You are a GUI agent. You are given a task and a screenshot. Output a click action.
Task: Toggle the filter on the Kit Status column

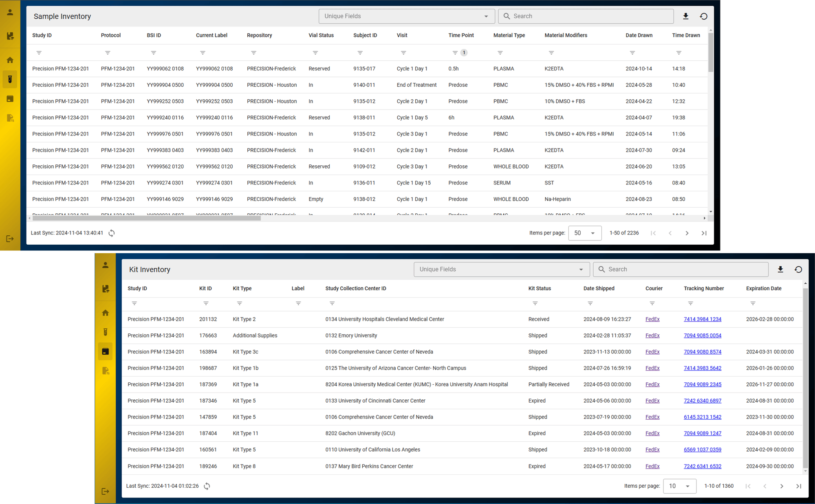pos(534,303)
